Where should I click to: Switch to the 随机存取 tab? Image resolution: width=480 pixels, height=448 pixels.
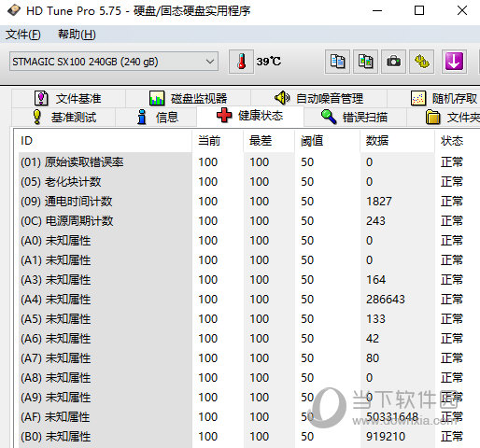click(x=433, y=99)
